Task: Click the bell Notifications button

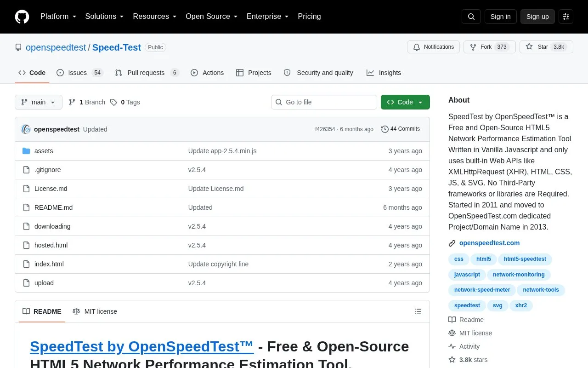Action: pyautogui.click(x=433, y=47)
